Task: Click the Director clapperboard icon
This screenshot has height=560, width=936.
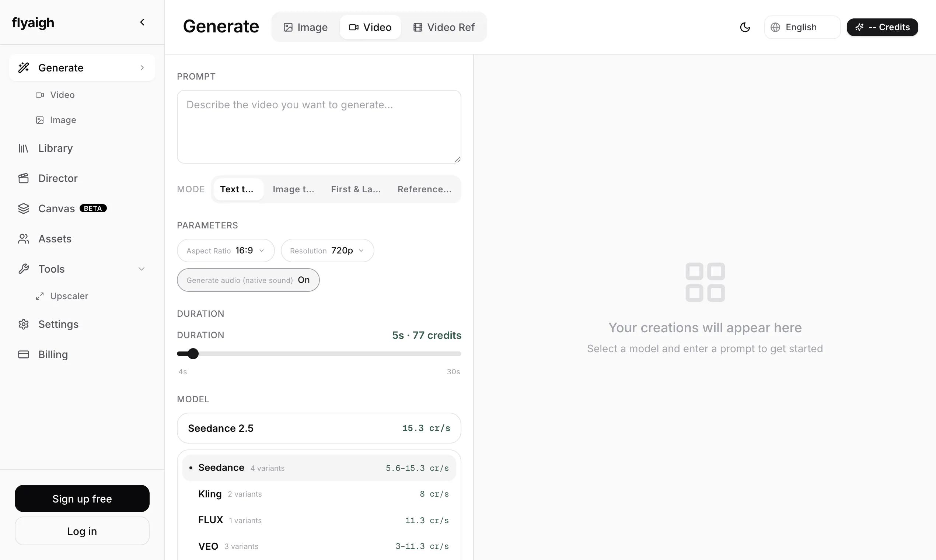Action: (24, 178)
